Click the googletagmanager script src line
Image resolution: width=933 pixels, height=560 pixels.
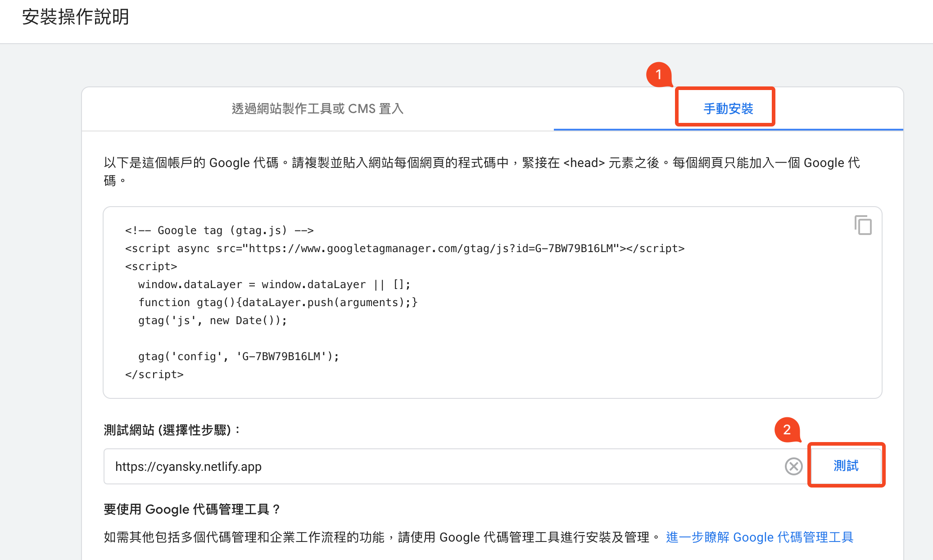tap(404, 248)
